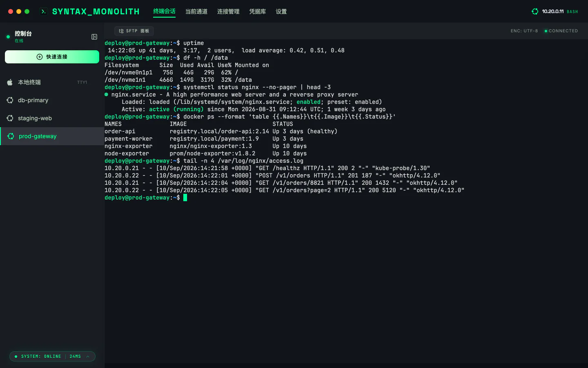Click the TTY1 label
This screenshot has width=588, height=368.
pyautogui.click(x=82, y=83)
